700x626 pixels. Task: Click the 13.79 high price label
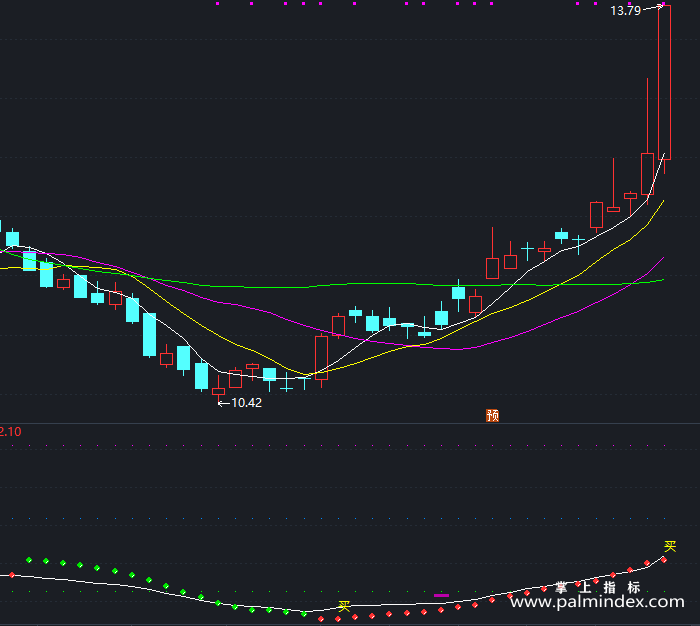625,11
